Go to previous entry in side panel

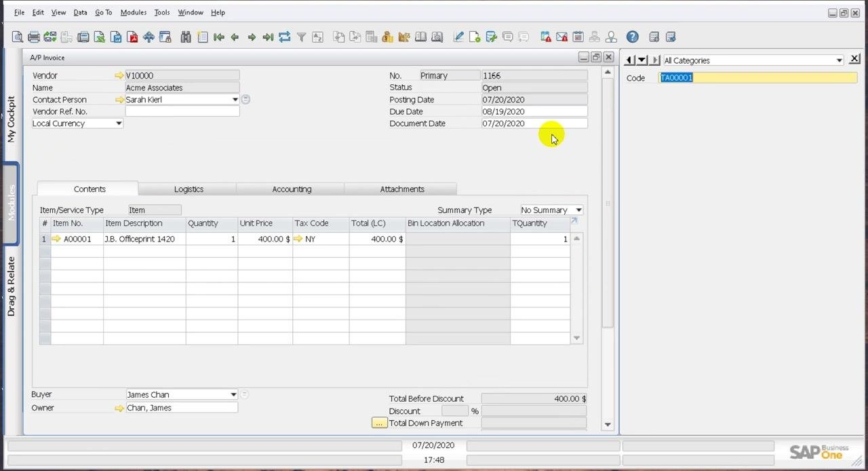(x=629, y=60)
